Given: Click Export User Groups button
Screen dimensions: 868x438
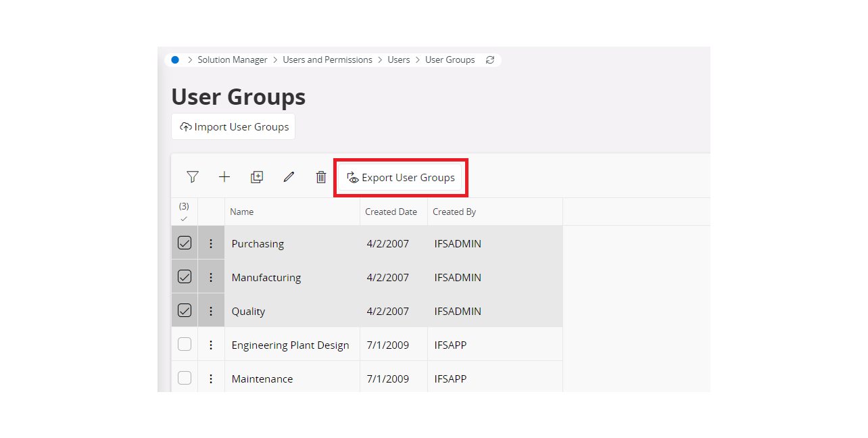Looking at the screenshot, I should coord(400,178).
